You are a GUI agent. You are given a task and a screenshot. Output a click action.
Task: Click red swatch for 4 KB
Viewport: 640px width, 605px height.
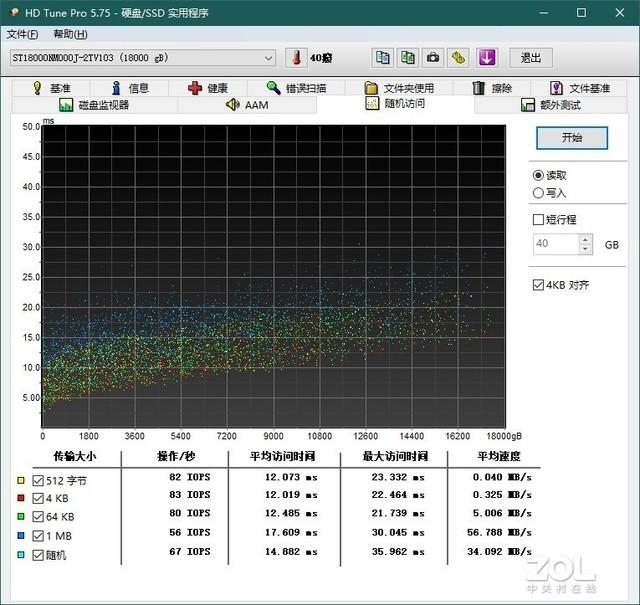pos(21,498)
